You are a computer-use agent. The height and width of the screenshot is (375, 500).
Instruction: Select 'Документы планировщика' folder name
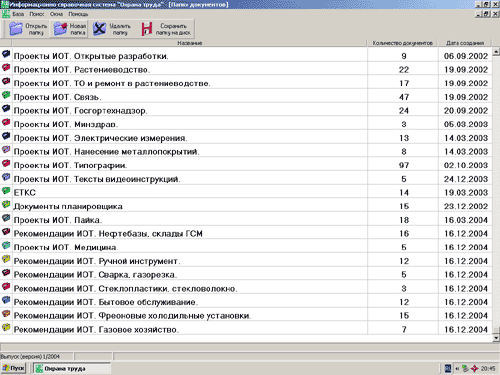tap(68, 206)
